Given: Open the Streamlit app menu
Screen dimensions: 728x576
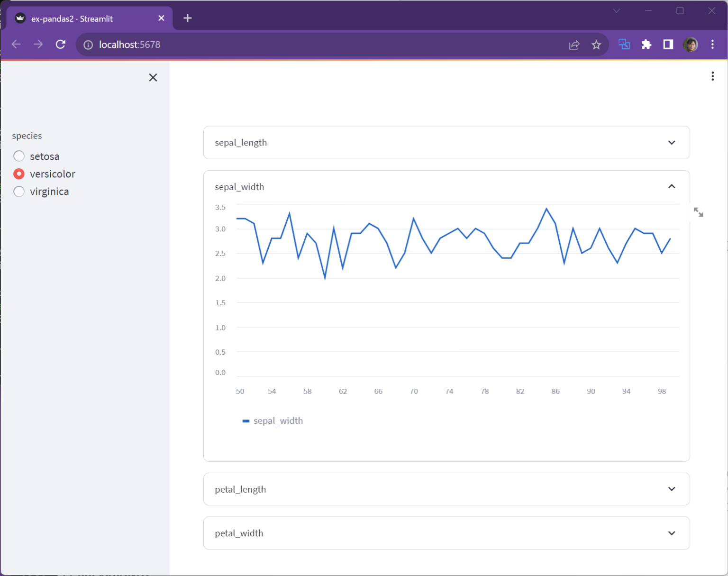Looking at the screenshot, I should tap(712, 76).
